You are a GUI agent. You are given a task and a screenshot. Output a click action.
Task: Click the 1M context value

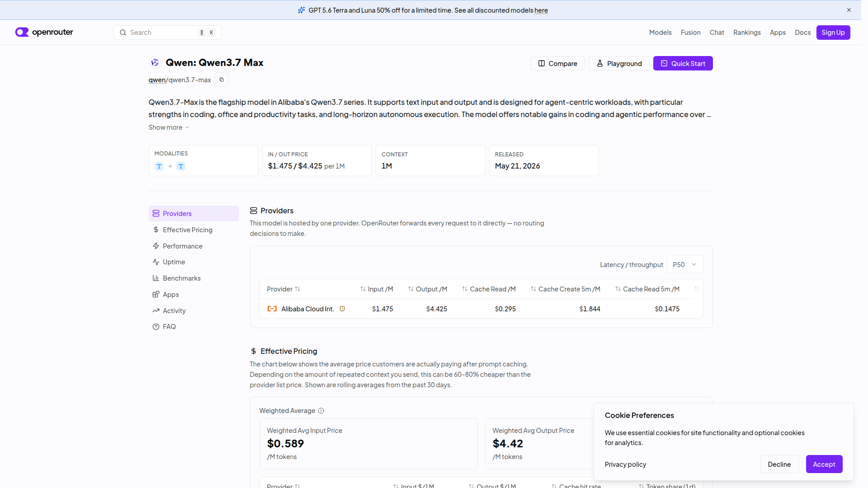tap(387, 166)
